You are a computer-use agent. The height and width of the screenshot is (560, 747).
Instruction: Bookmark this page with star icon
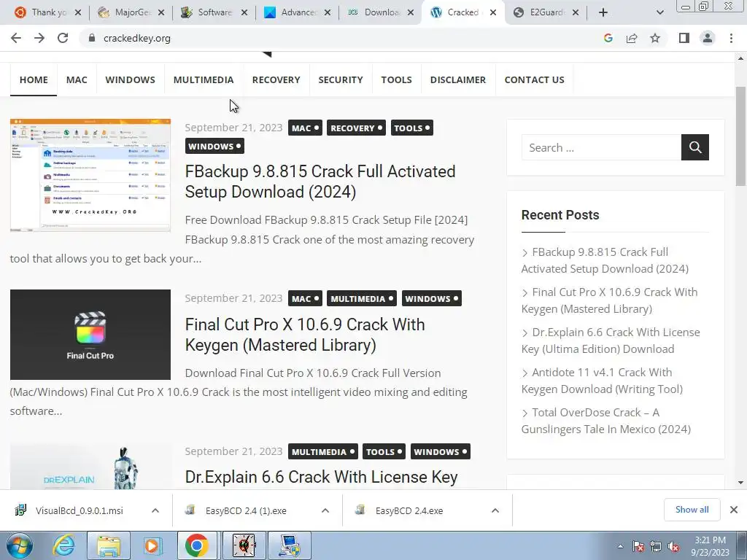pyautogui.click(x=655, y=38)
